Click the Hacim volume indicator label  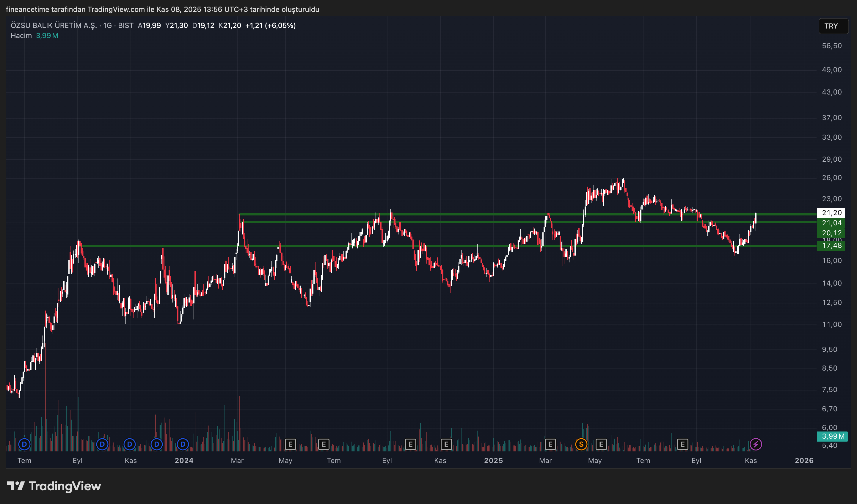tap(21, 36)
